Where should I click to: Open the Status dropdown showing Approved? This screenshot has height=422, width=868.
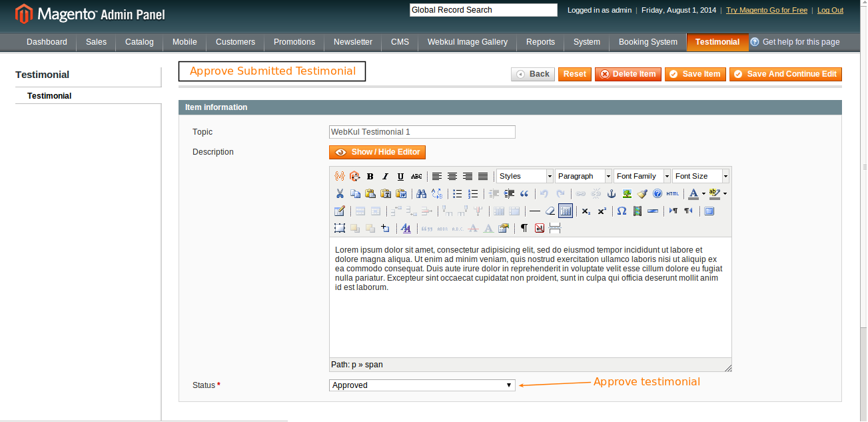[x=422, y=385]
